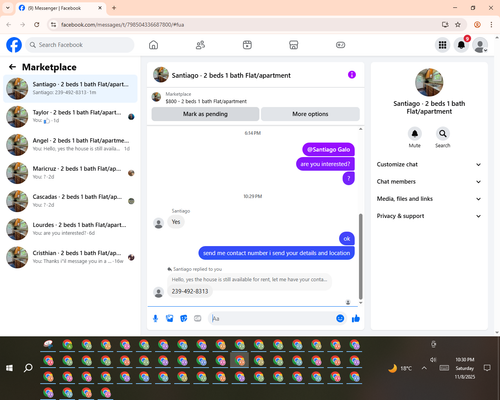
Task: Expand Media, files and links section
Action: pyautogui.click(x=429, y=199)
